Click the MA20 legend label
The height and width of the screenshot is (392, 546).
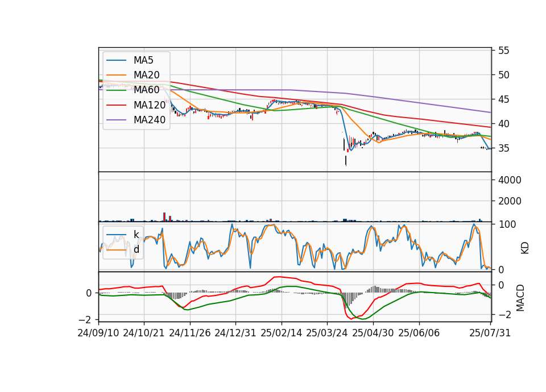point(146,75)
